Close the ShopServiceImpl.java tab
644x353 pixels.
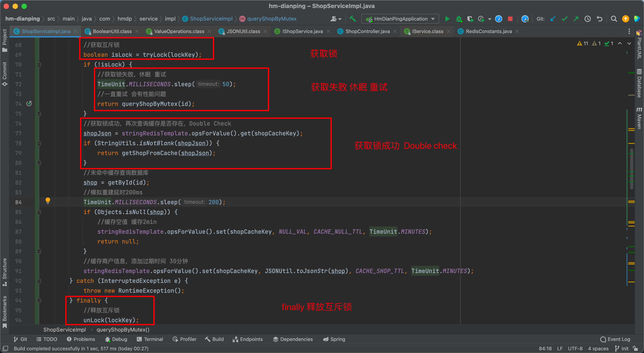click(x=76, y=31)
